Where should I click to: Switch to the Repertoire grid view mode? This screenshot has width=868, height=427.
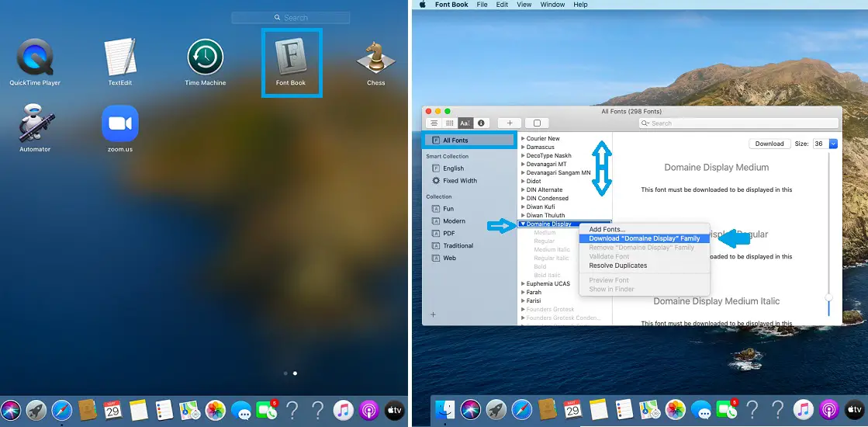[450, 123]
